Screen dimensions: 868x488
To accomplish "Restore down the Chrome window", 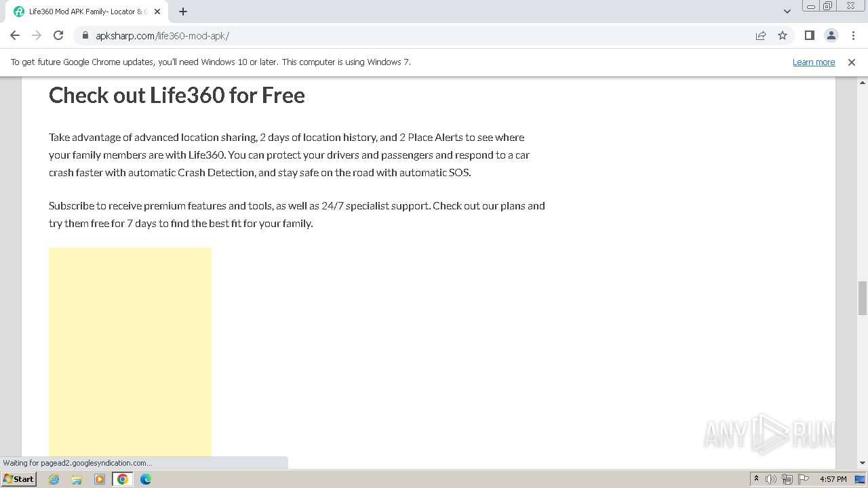I will click(828, 6).
